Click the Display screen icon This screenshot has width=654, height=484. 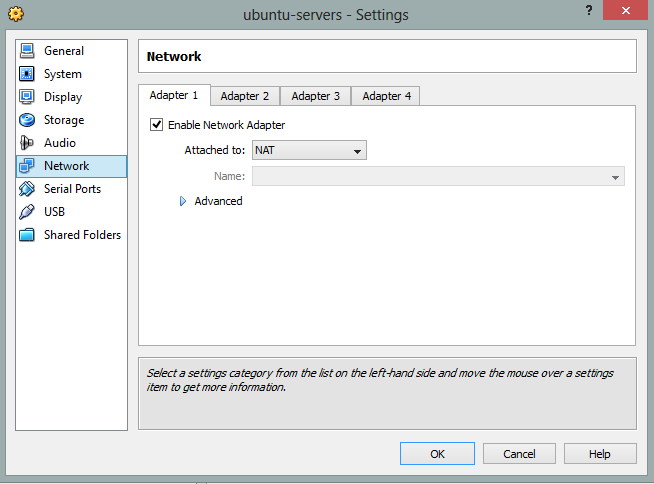click(27, 97)
